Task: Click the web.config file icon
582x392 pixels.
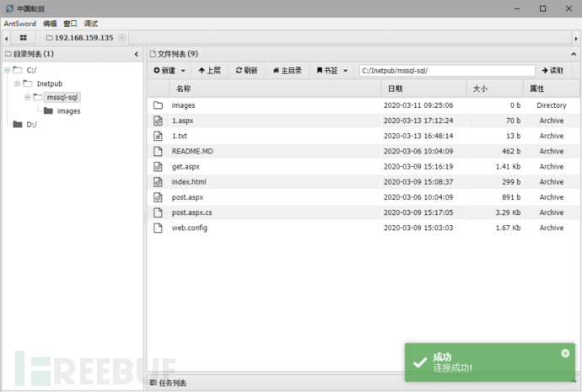Action: (x=158, y=228)
